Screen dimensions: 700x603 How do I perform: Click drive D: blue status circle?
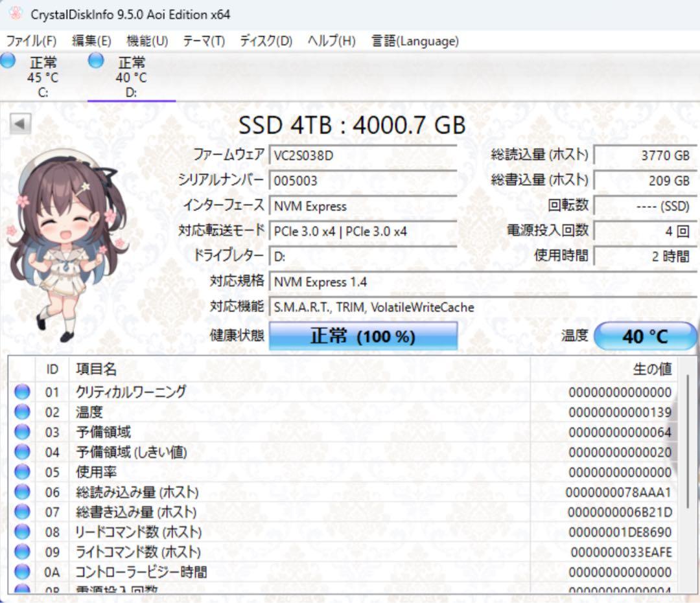[95, 61]
